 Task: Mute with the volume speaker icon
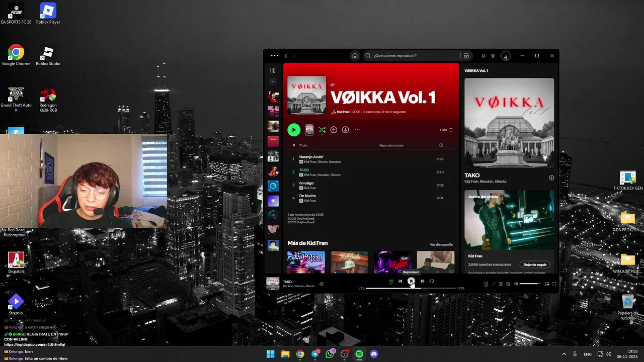pyautogui.click(x=516, y=284)
